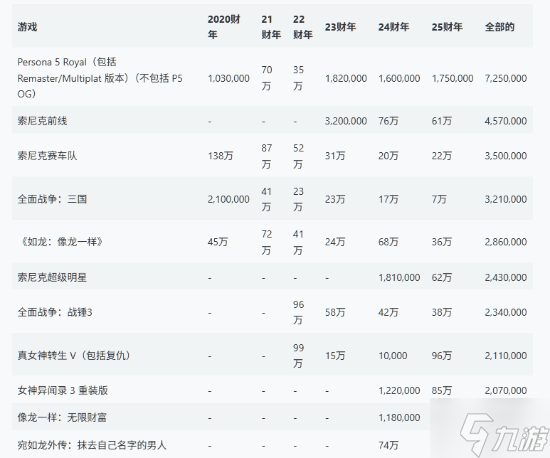Click the 全部的 total column header
The image size is (550, 458).
[499, 27]
